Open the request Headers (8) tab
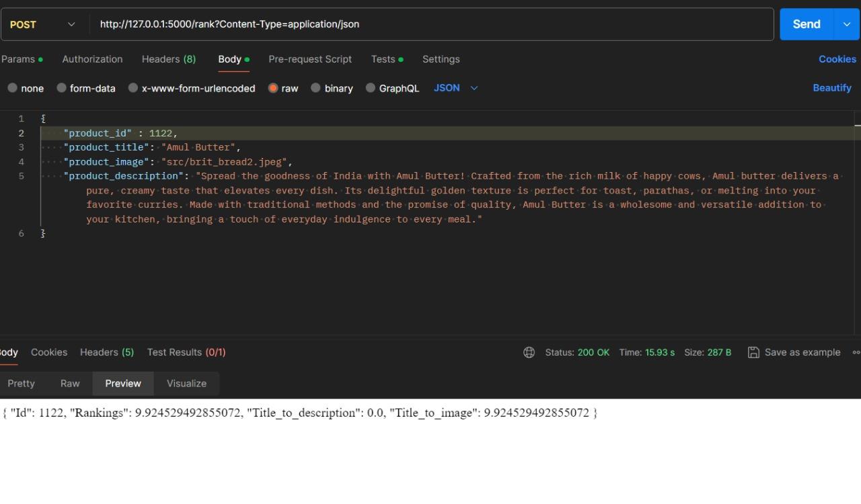The width and height of the screenshot is (861, 504). 169,59
